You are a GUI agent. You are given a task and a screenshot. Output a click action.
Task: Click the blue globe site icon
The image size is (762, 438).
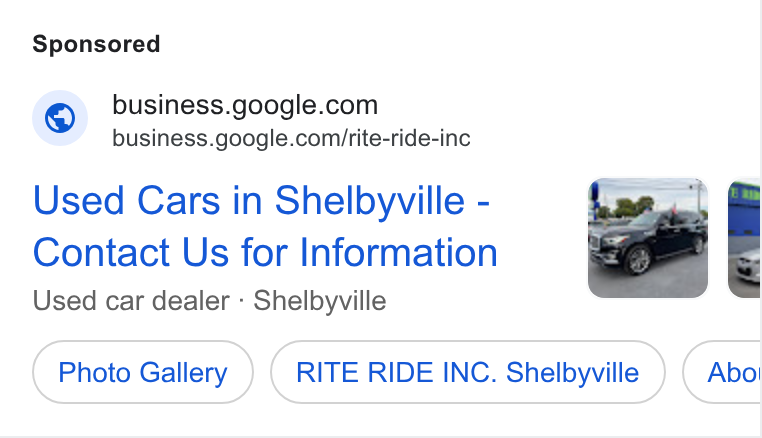click(60, 118)
